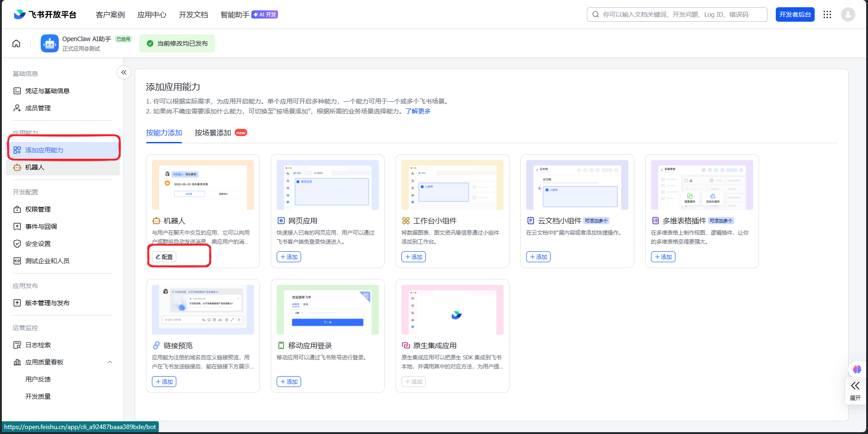The width and height of the screenshot is (868, 434).
Task: Go to 版本管理与发布 page
Action: click(47, 303)
